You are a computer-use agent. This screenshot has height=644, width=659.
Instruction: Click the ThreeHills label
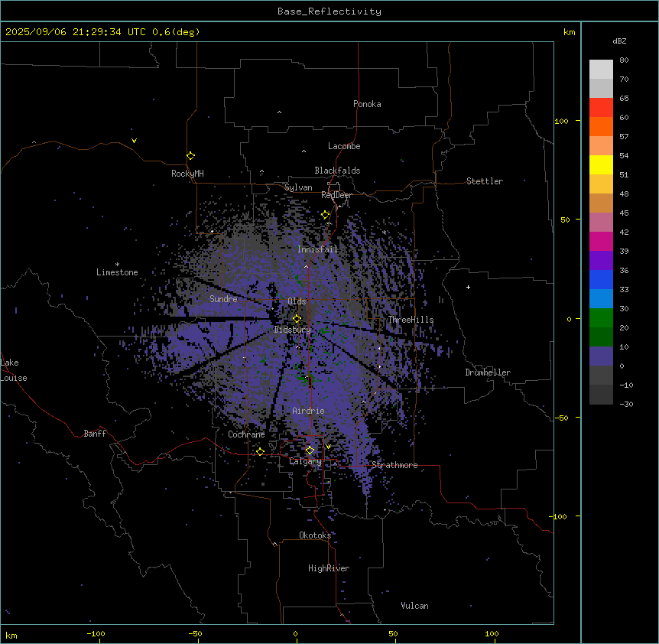[411, 320]
